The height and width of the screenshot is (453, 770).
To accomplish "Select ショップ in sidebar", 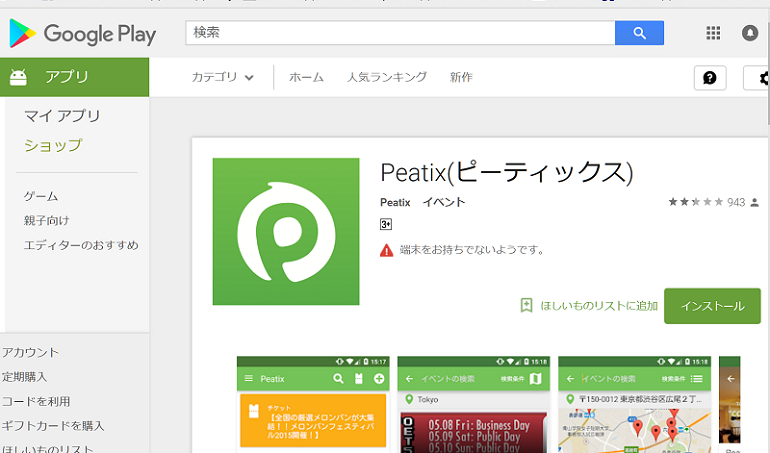I will click(53, 145).
